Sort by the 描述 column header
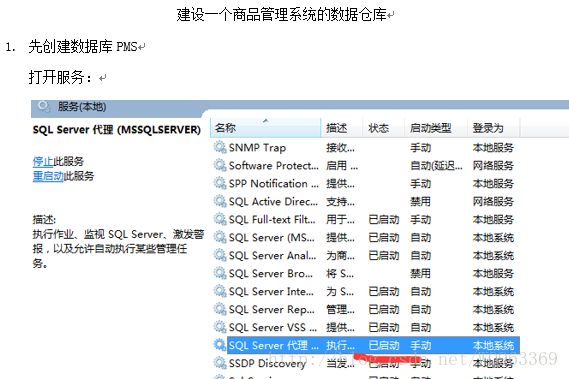 tap(341, 128)
